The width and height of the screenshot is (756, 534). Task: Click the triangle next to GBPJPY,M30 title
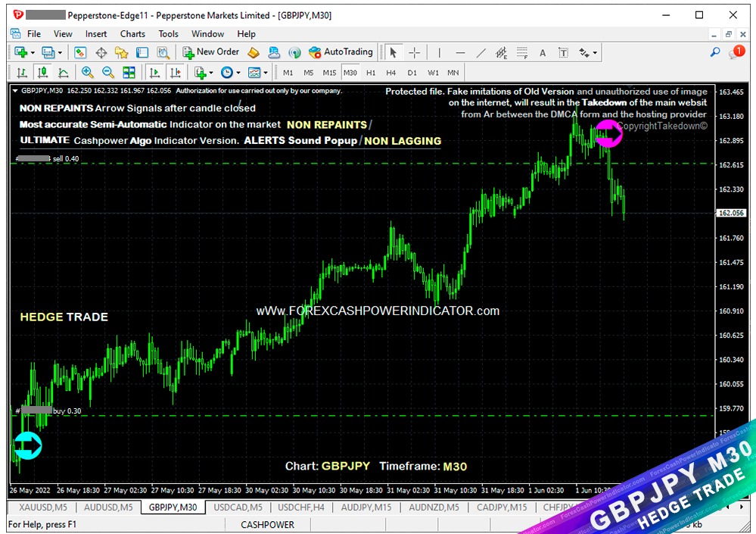[15, 91]
